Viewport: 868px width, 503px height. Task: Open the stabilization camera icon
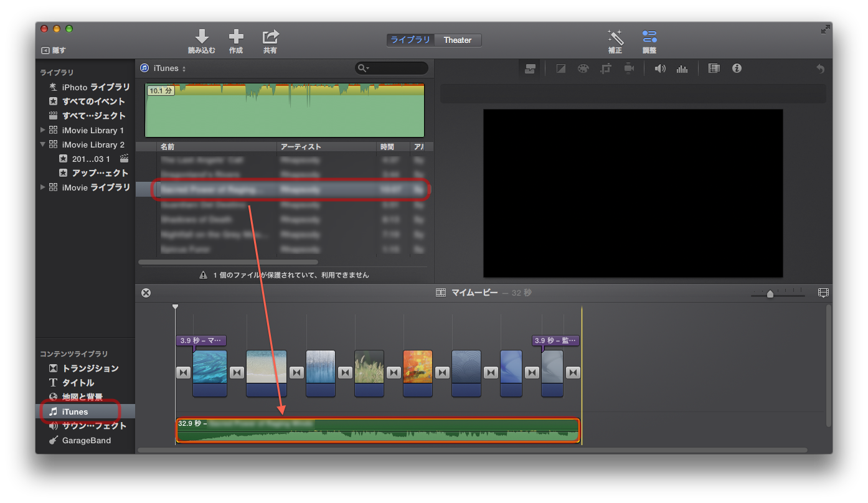tap(629, 68)
